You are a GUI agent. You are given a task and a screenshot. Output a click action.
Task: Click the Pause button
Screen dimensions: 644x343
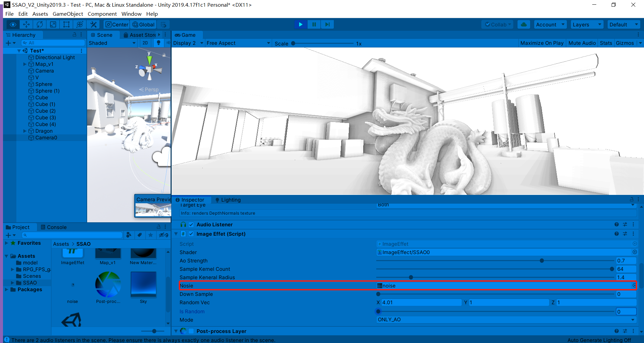pyautogui.click(x=314, y=24)
